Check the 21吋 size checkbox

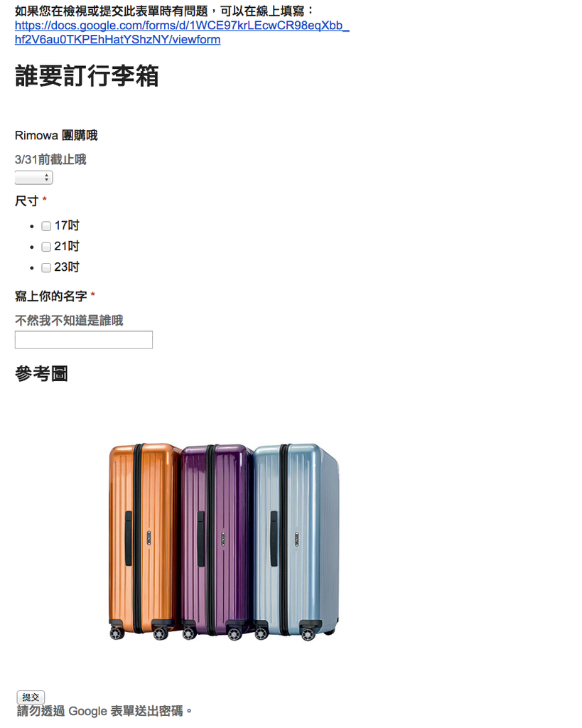[x=46, y=247]
